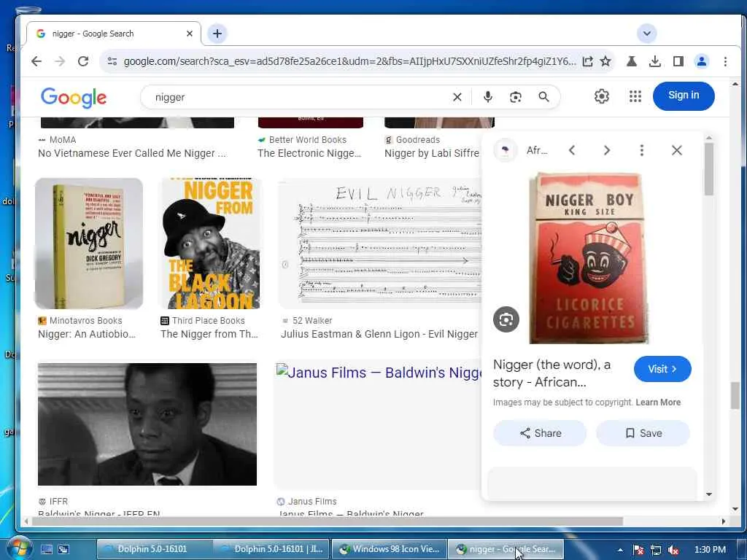Go back using the browser back arrow

[36, 61]
